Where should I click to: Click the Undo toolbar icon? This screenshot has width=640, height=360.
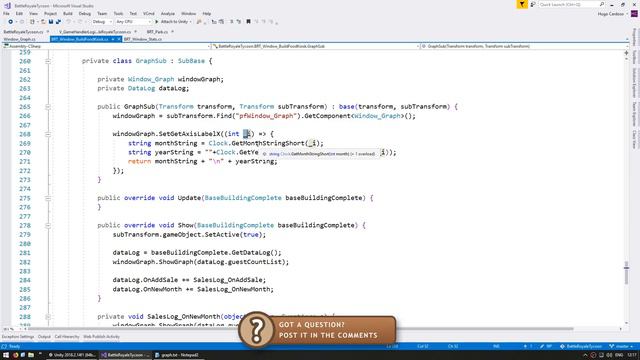[x=69, y=22]
